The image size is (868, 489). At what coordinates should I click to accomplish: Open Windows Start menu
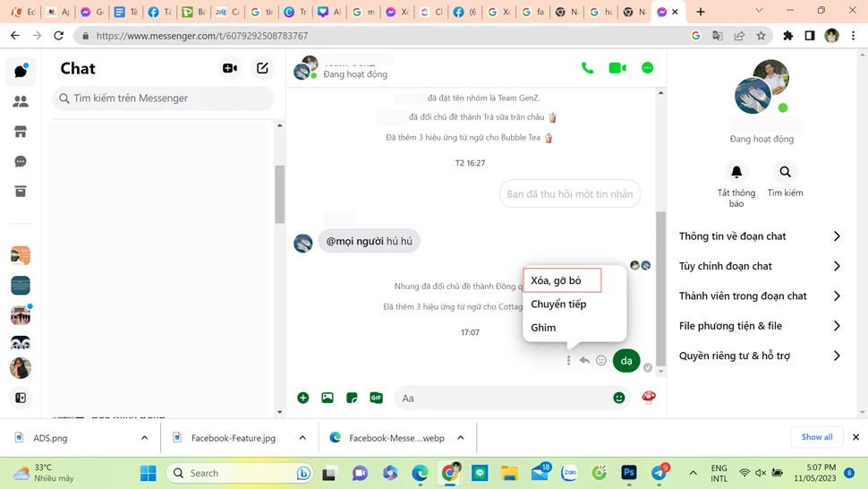(149, 473)
